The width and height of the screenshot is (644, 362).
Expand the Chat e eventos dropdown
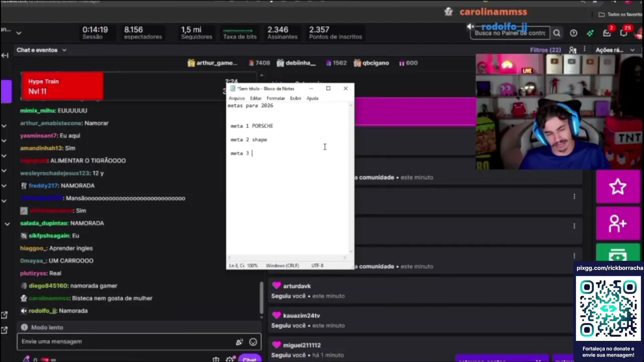click(64, 50)
